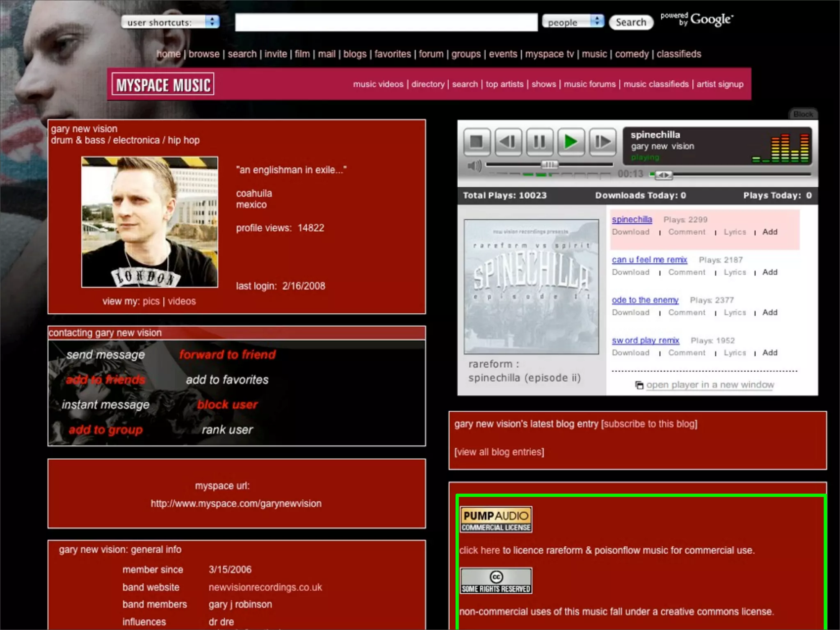This screenshot has width=840, height=630.
Task: Click 'subscribe to this blog' link
Action: pos(649,424)
